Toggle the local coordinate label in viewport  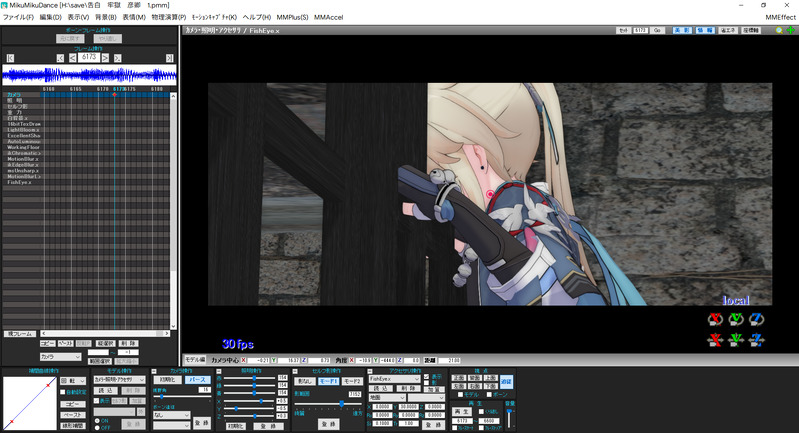(736, 301)
